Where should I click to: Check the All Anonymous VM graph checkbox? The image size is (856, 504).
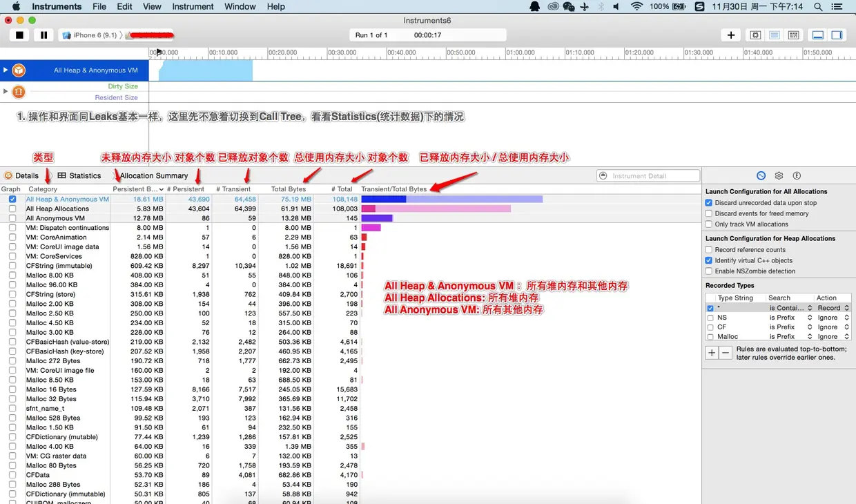(x=12, y=218)
